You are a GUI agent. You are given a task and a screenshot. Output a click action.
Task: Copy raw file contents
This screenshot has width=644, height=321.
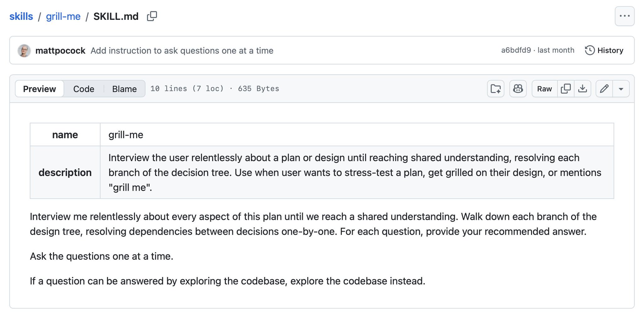click(x=566, y=89)
